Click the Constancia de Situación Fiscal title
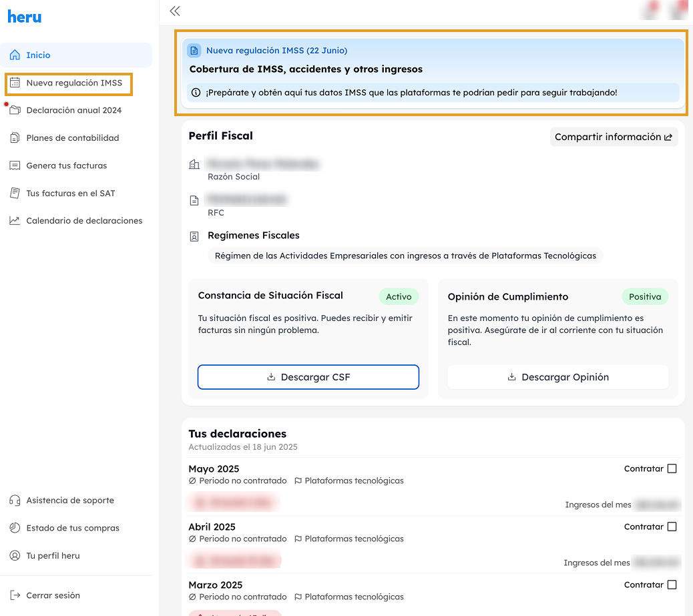Image resolution: width=693 pixels, height=616 pixels. tap(270, 295)
